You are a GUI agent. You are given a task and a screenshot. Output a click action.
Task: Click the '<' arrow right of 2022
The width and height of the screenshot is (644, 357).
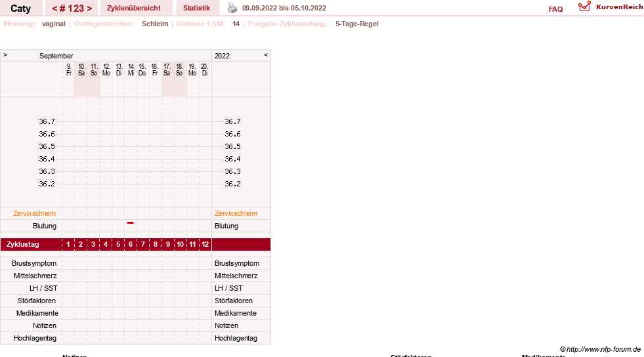point(266,54)
